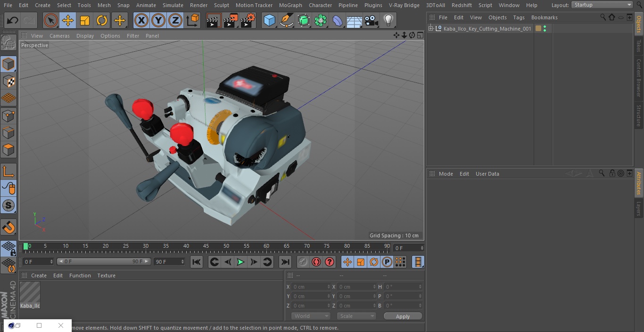Open the V-Ray Bridge menu
The image size is (644, 332).
[x=404, y=5]
